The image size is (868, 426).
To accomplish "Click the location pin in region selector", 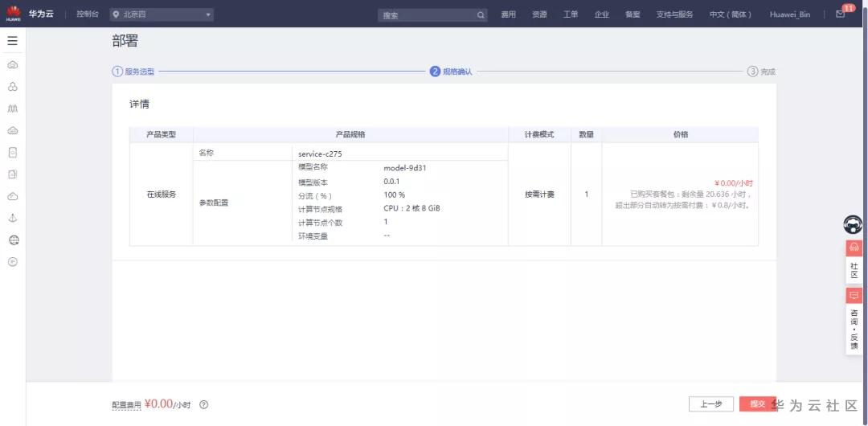I will (x=116, y=15).
